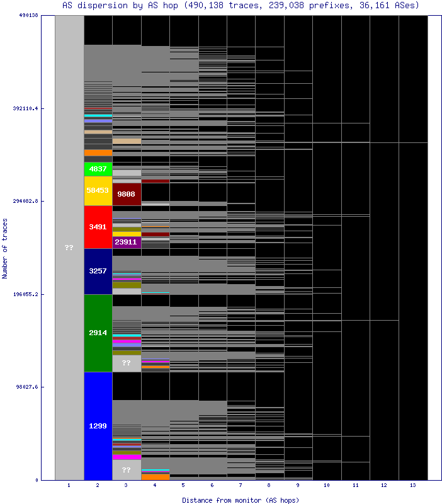Click the y-axis value 392110.4
Viewport: 442px width, 504px height.
point(24,108)
